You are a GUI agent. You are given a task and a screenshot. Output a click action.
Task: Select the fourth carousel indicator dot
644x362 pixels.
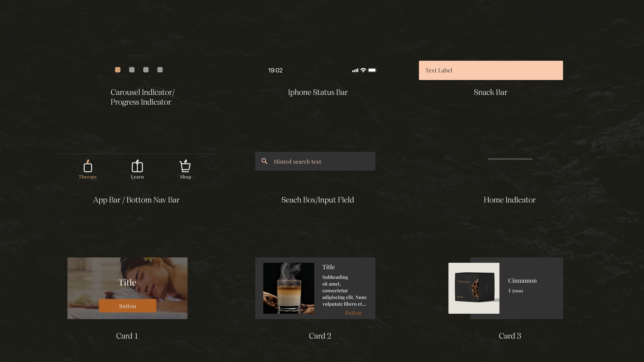coord(160,70)
